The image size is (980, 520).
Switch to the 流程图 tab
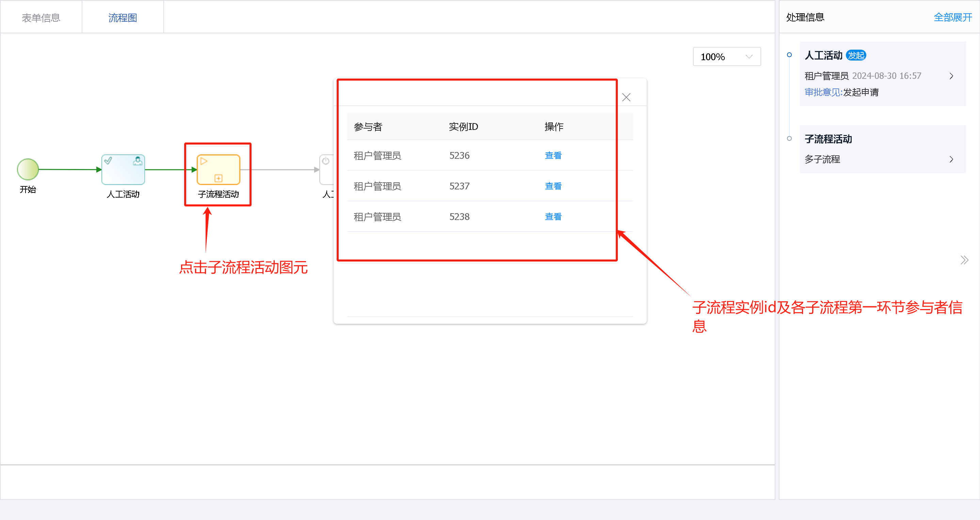point(123,17)
